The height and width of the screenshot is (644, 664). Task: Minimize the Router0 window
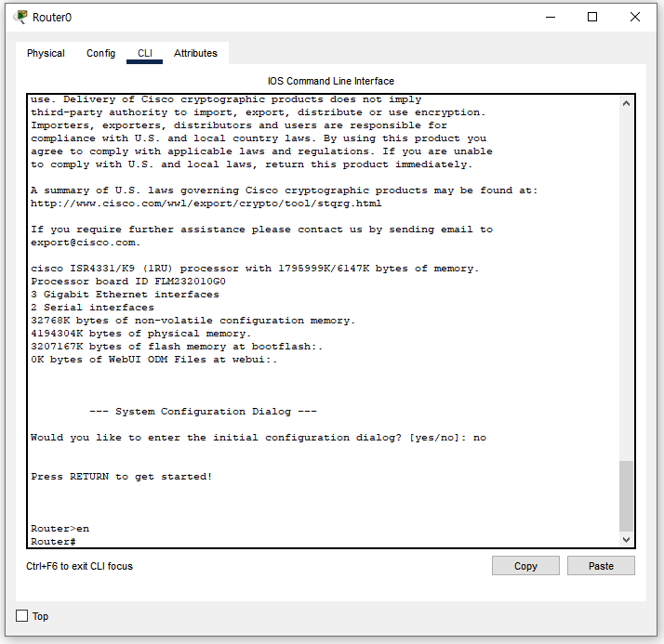pyautogui.click(x=551, y=17)
